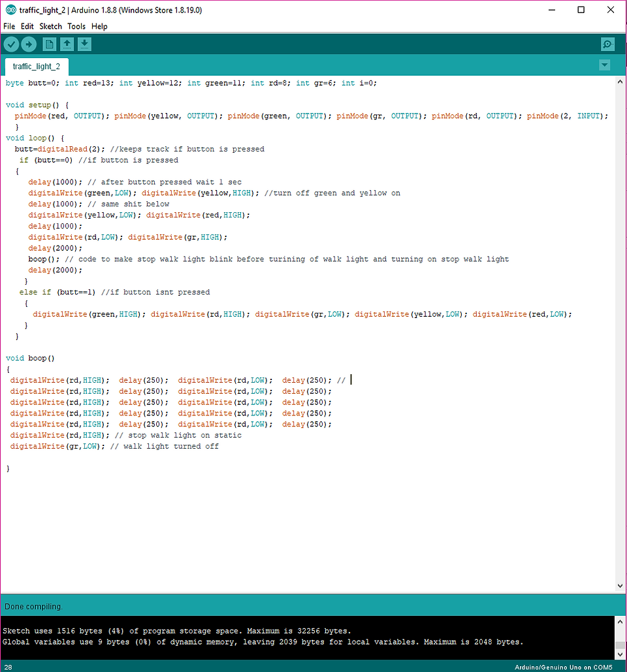Create a new sketch with the page icon
This screenshot has width=627, height=672.
[x=49, y=44]
